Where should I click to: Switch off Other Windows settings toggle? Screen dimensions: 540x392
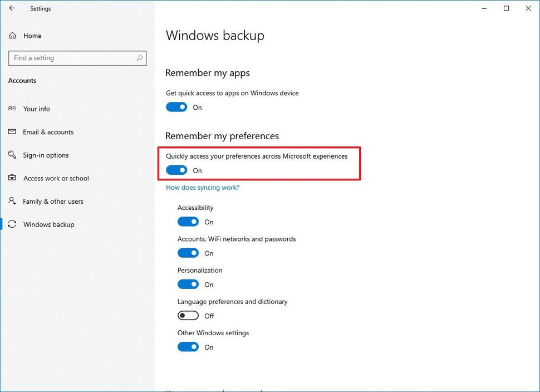coord(188,347)
